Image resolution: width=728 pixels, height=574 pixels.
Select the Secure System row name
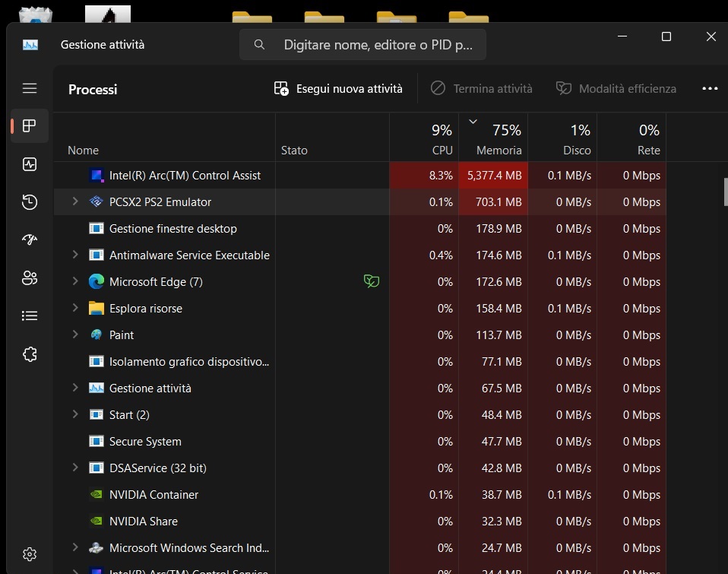click(145, 441)
